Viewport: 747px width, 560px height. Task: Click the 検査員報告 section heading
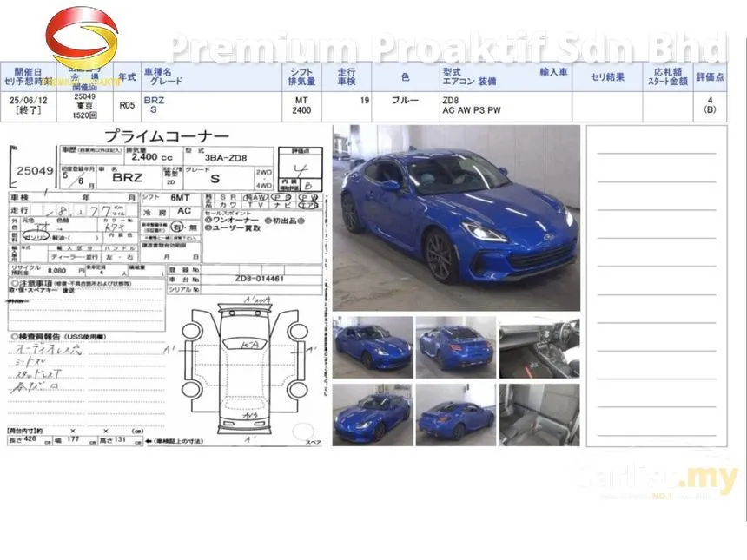[58, 337]
